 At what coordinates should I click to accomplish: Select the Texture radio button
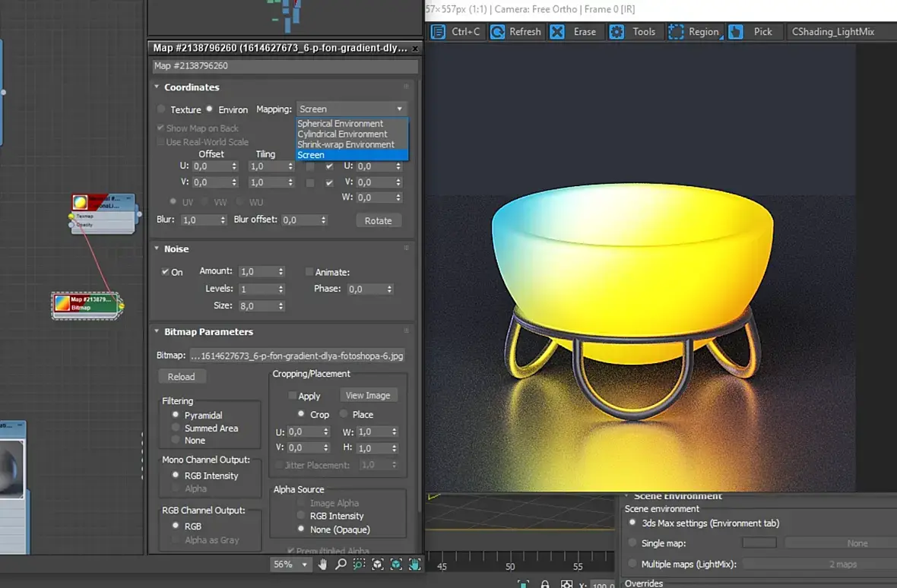[x=161, y=109]
